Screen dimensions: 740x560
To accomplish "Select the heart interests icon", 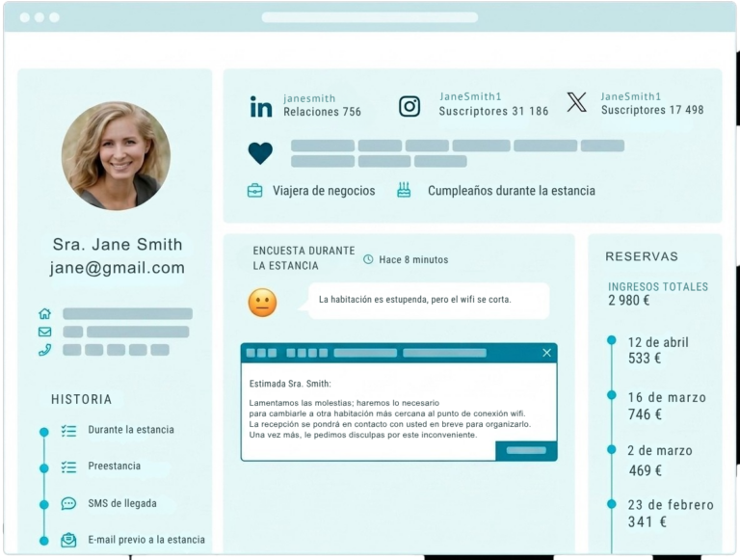I will point(260,153).
